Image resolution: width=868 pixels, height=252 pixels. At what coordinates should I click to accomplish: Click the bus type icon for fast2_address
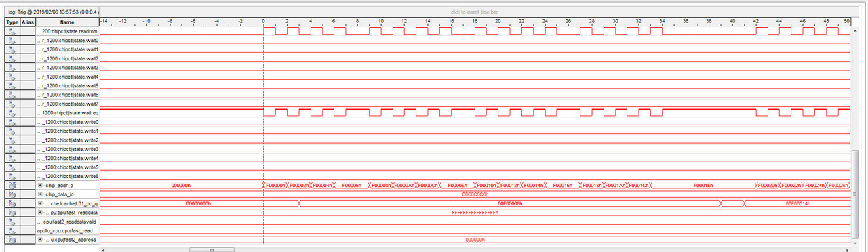coord(12,239)
